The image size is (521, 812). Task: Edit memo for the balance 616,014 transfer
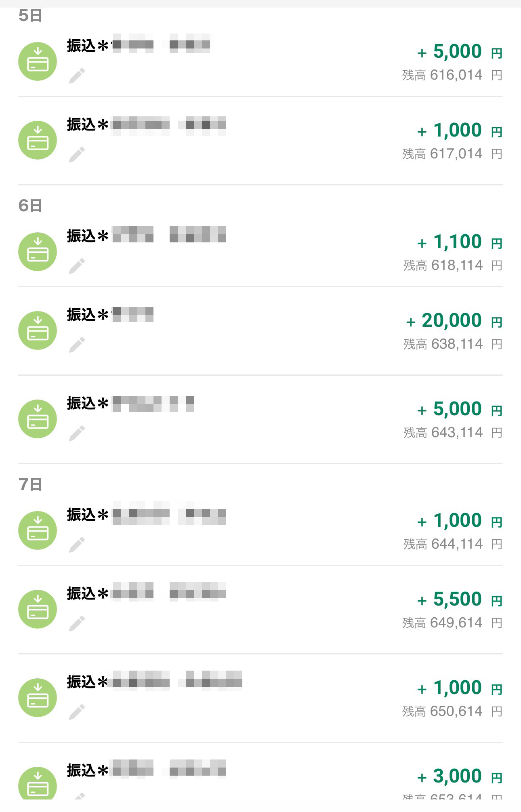77,76
